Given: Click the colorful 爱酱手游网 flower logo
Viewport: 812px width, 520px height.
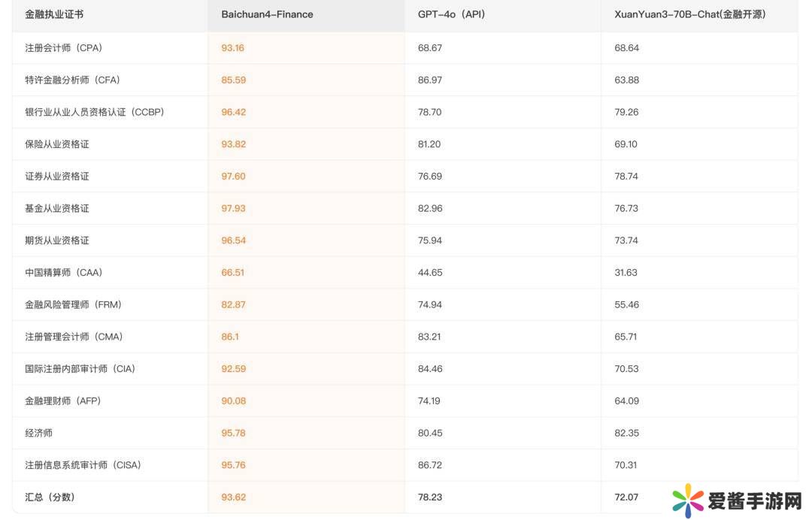Looking at the screenshot, I should click(x=688, y=500).
